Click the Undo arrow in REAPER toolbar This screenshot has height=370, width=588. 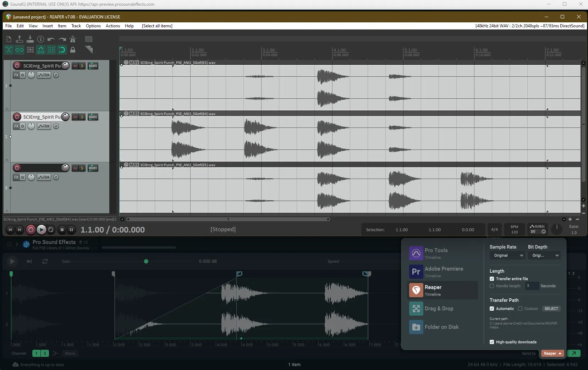tap(51, 39)
